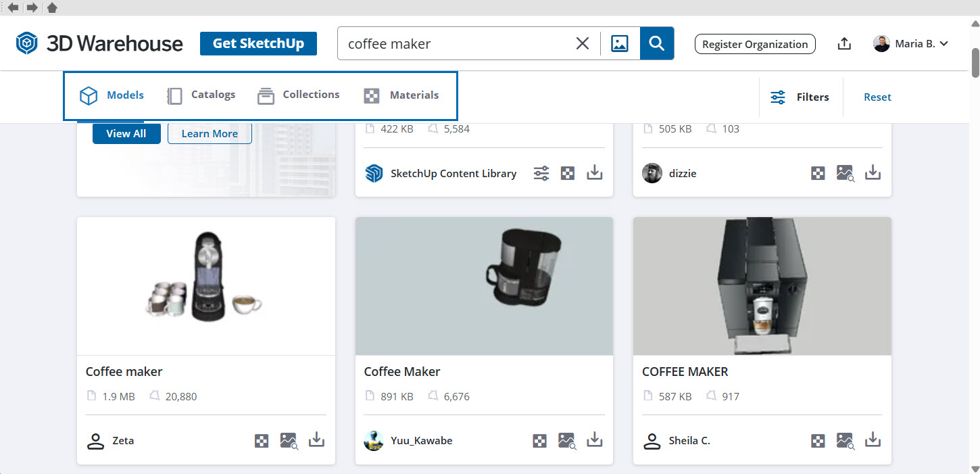Open the Zeta Coffee maker thumbnail
This screenshot has height=474, width=980.
coord(206,286)
